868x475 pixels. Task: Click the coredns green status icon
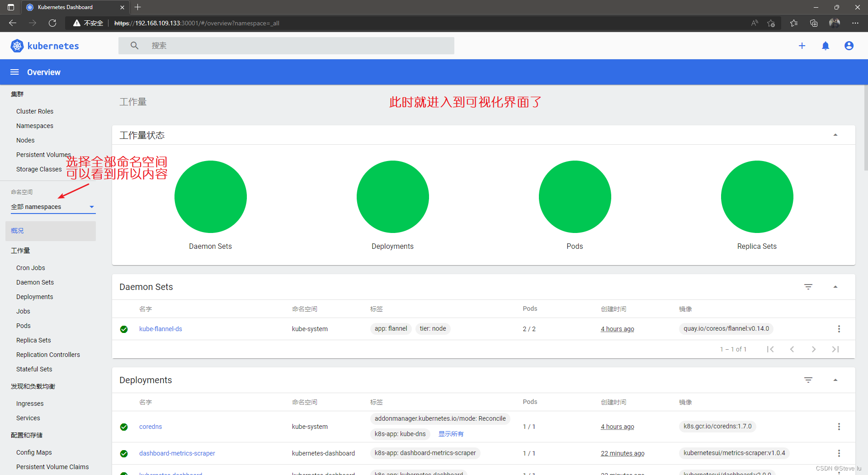[124, 427]
